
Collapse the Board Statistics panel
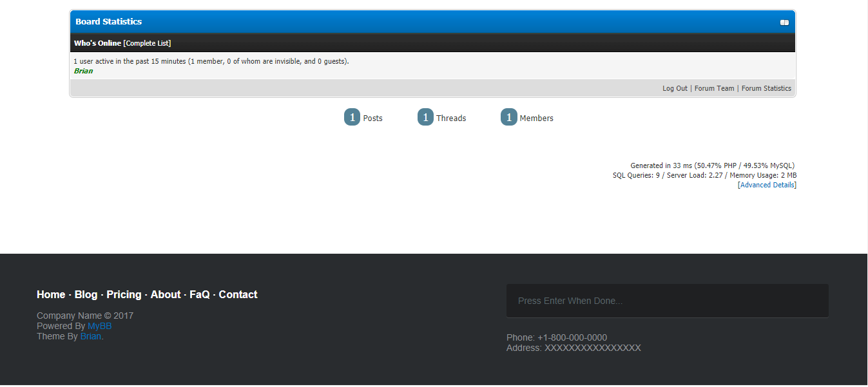point(784,23)
